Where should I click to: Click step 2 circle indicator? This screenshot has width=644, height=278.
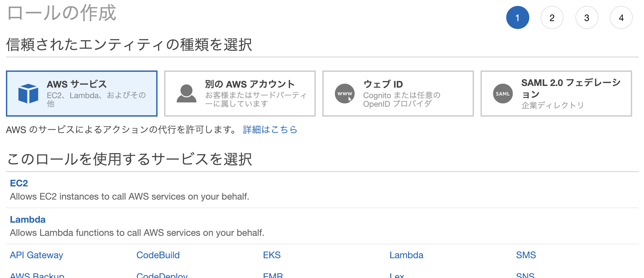pyautogui.click(x=552, y=17)
